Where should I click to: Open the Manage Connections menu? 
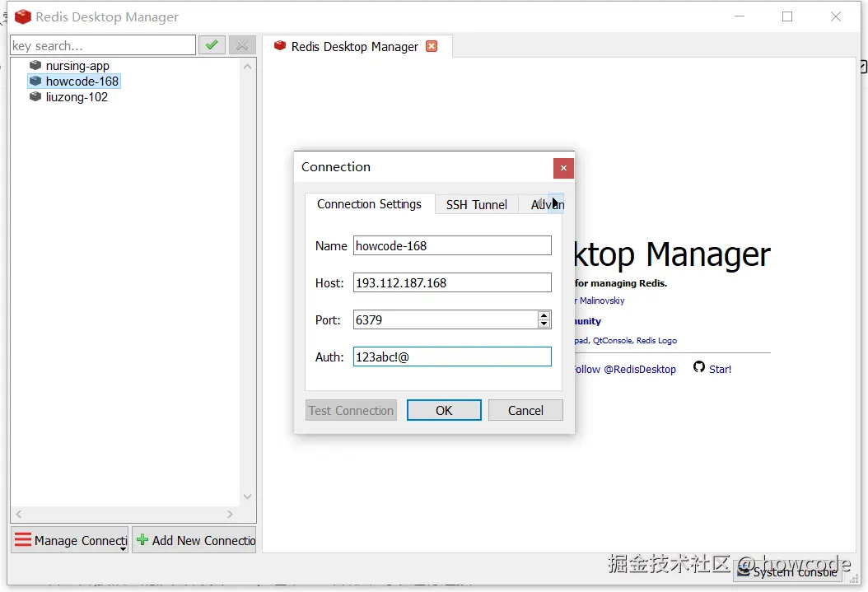70,540
